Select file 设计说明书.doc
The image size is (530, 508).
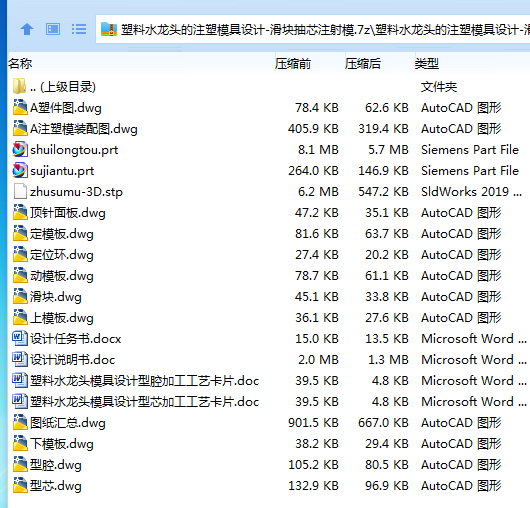[73, 360]
